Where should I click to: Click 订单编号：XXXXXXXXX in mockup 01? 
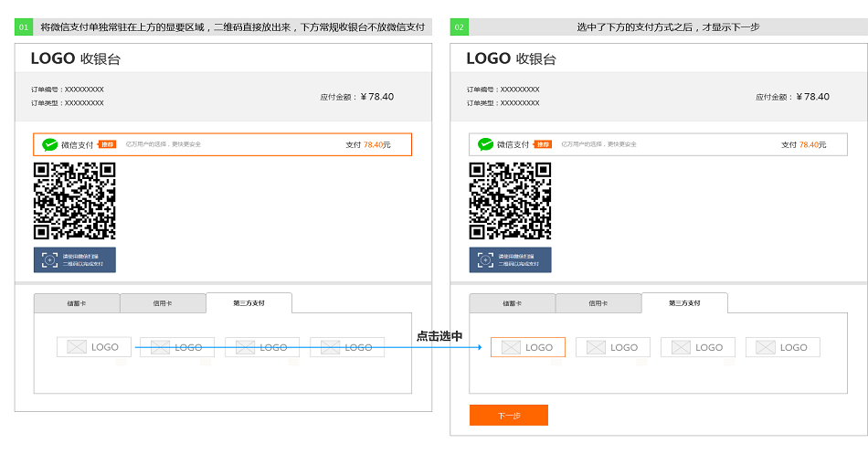(68, 90)
